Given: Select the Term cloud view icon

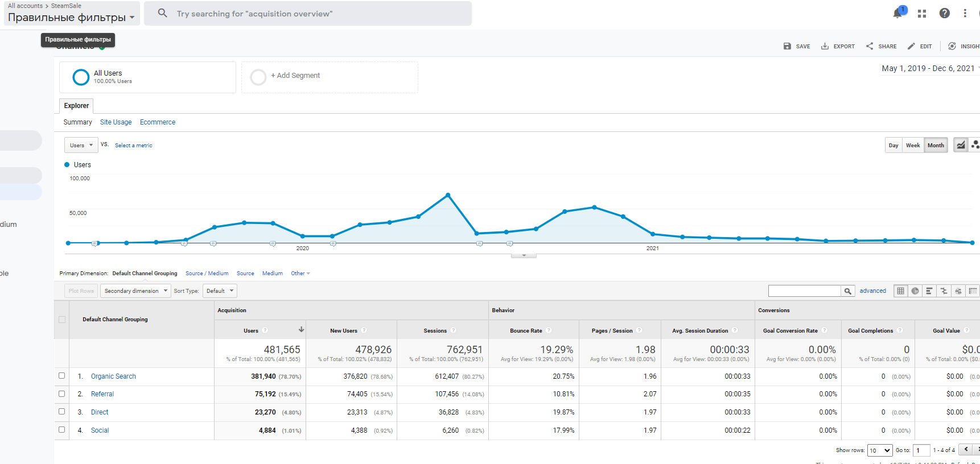Looking at the screenshot, I should [x=958, y=291].
